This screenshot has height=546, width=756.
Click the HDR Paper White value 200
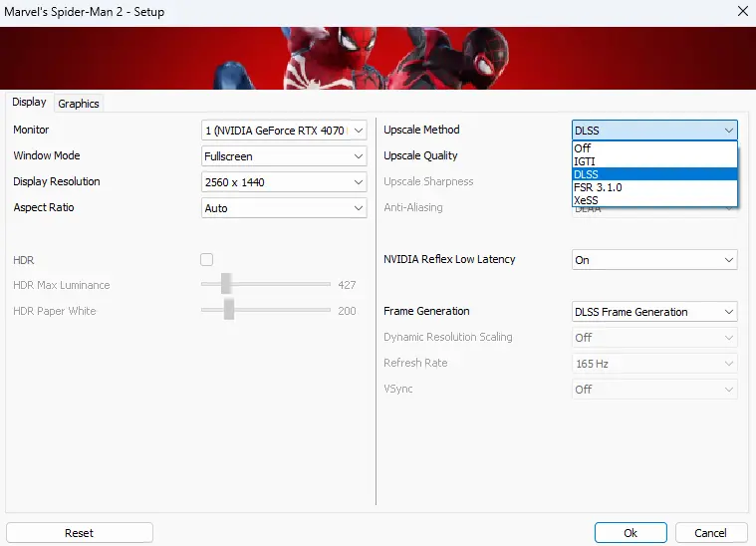pyautogui.click(x=347, y=311)
